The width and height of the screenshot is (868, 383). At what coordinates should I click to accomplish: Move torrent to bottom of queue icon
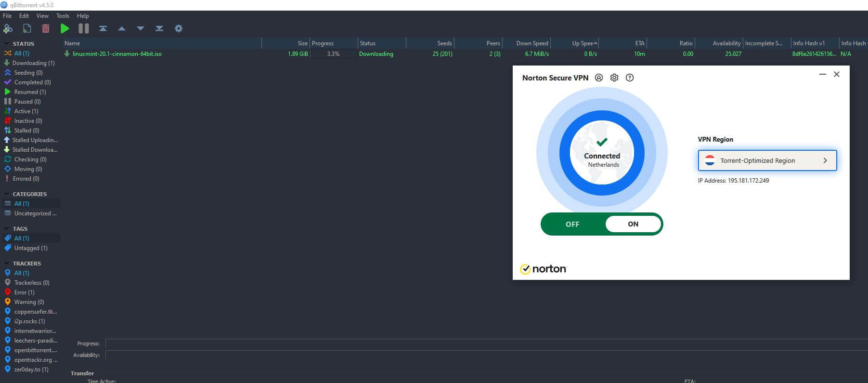159,29
